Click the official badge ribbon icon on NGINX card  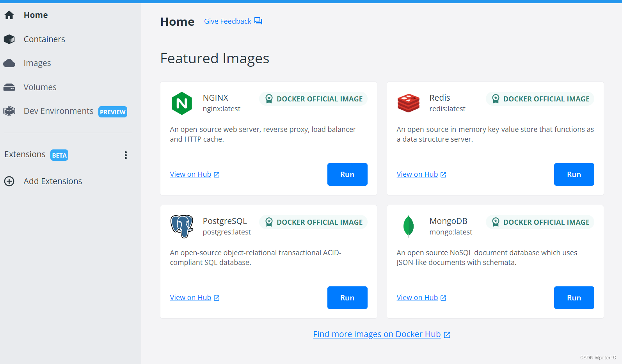click(269, 99)
